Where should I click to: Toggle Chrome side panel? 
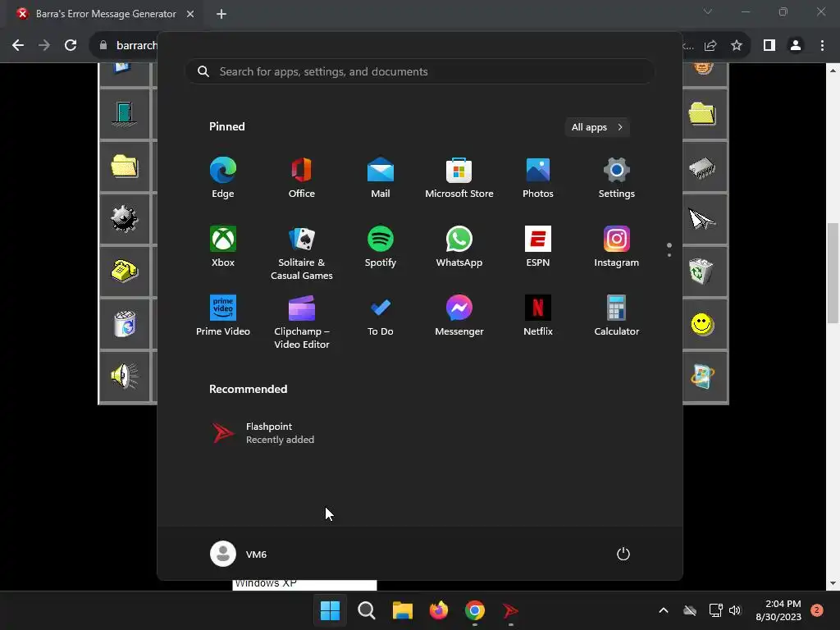[769, 46]
